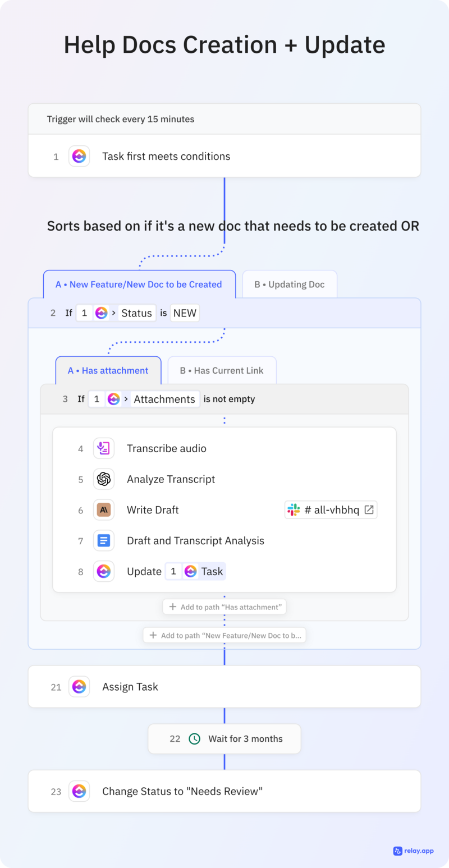Click Anthropic icon beside Write Draft
The width and height of the screenshot is (449, 868).
[x=104, y=510]
